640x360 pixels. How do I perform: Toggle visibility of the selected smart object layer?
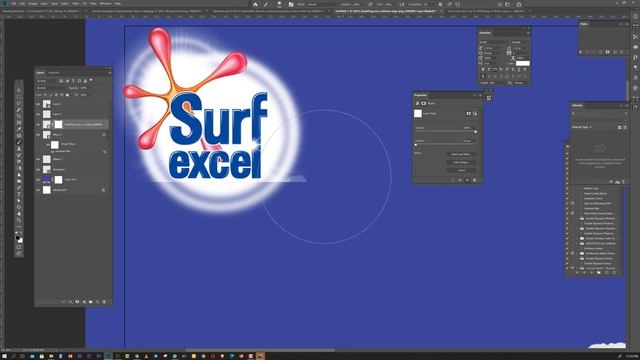(x=38, y=124)
